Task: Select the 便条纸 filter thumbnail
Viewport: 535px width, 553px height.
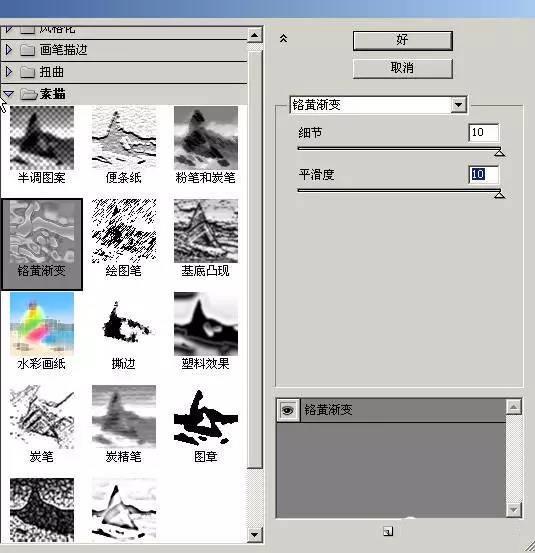Action: [x=124, y=138]
